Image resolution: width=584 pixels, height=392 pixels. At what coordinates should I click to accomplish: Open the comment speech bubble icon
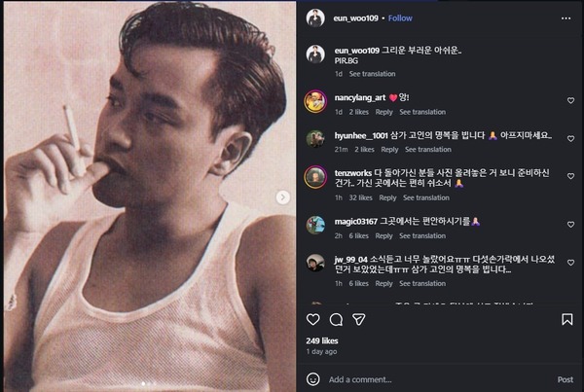pos(336,319)
